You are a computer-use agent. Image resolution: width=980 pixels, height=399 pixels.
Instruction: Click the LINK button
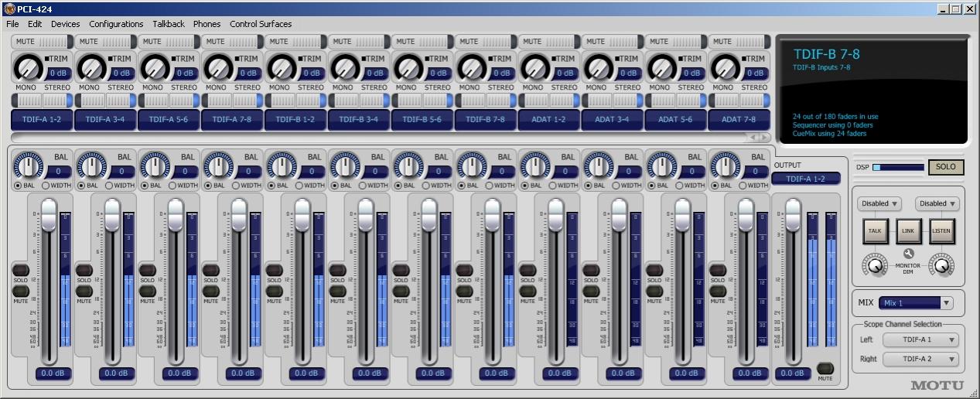click(909, 230)
